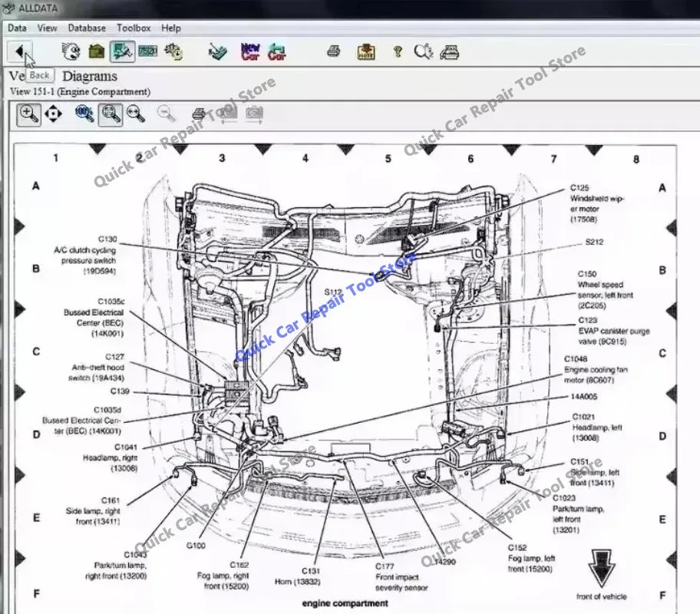Image resolution: width=700 pixels, height=614 pixels.
Task: Click the C1021 Headlamp, left label
Action: click(x=596, y=427)
